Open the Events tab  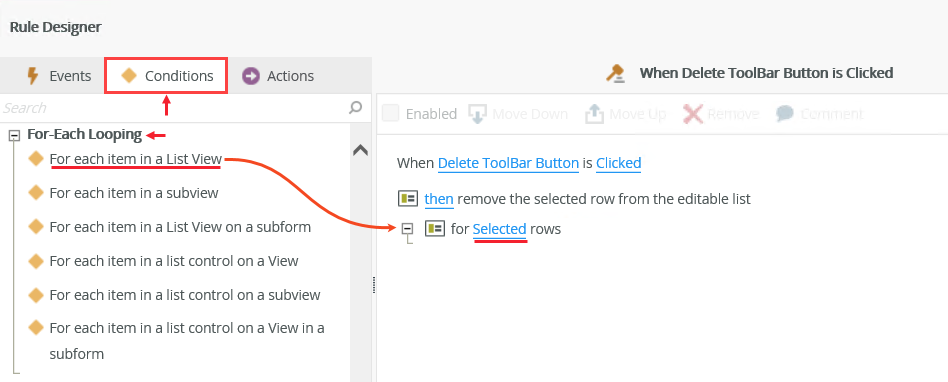(59, 76)
